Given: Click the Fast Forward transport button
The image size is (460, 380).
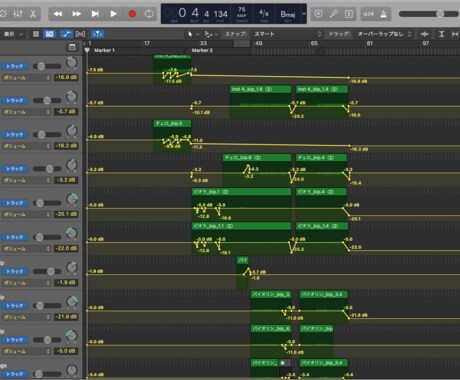Looking at the screenshot, I should tap(77, 14).
